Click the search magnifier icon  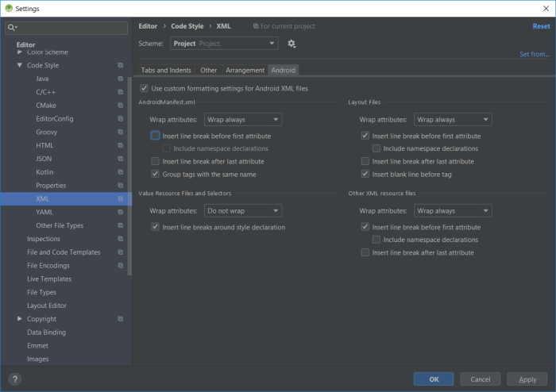coord(12,28)
